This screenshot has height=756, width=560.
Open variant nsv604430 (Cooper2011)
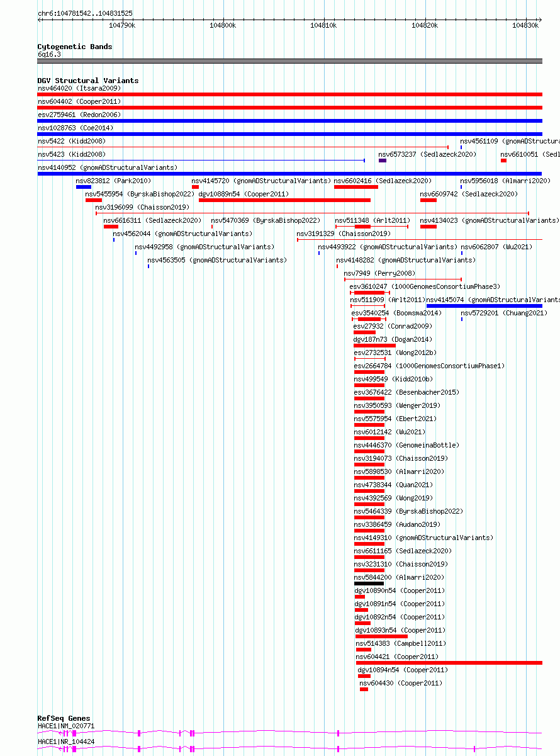tap(401, 683)
